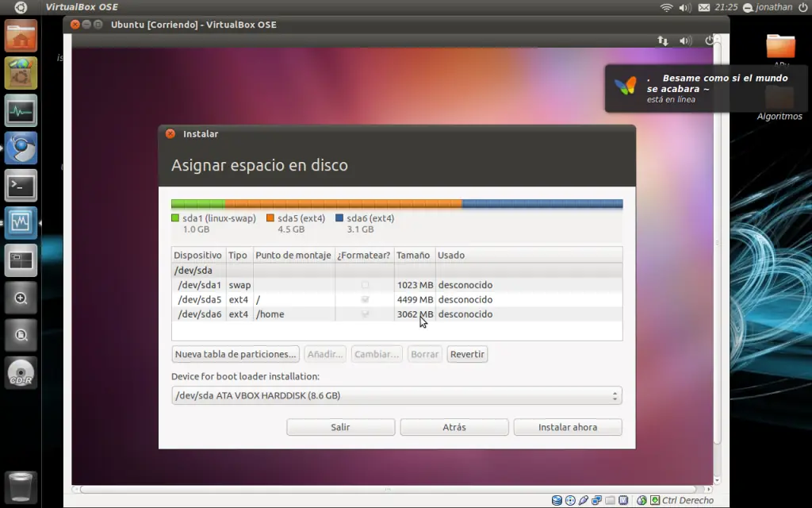This screenshot has height=508, width=812.
Task: Go back with the Atrás button
Action: click(x=454, y=427)
